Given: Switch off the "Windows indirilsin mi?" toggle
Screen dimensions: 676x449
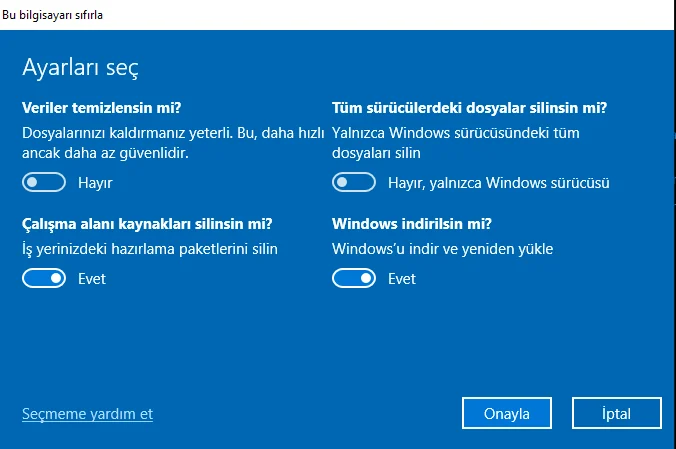Looking at the screenshot, I should (x=354, y=279).
